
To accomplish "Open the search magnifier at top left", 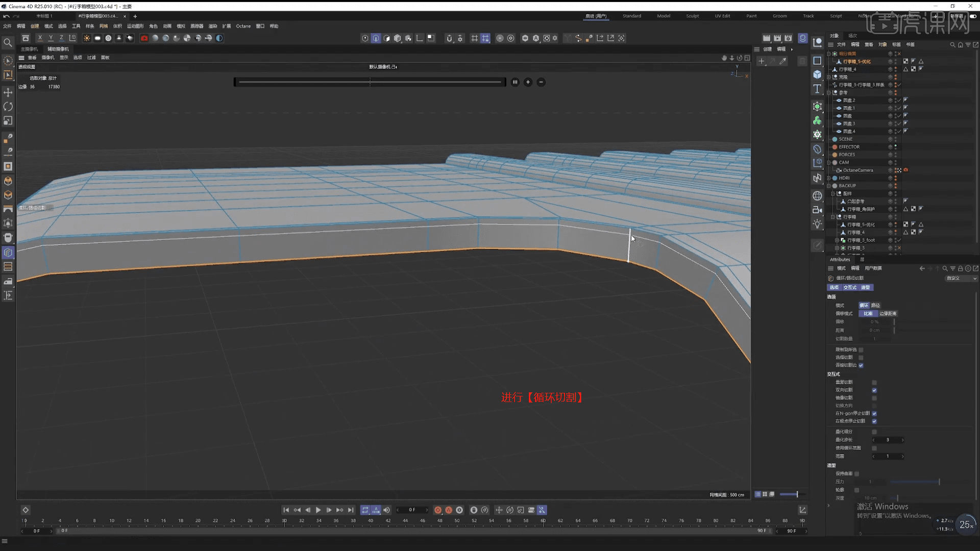I will click(8, 43).
